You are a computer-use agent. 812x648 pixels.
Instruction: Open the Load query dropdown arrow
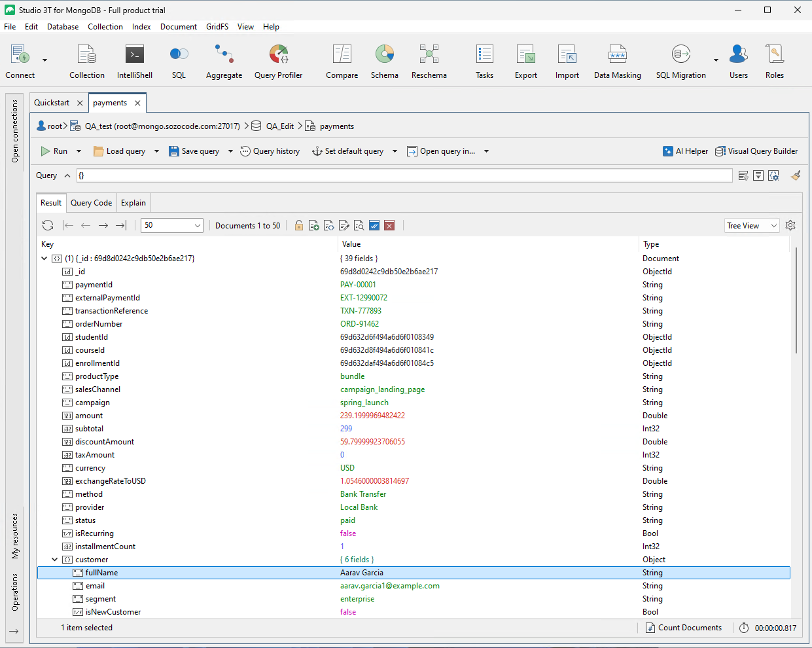[x=156, y=151]
